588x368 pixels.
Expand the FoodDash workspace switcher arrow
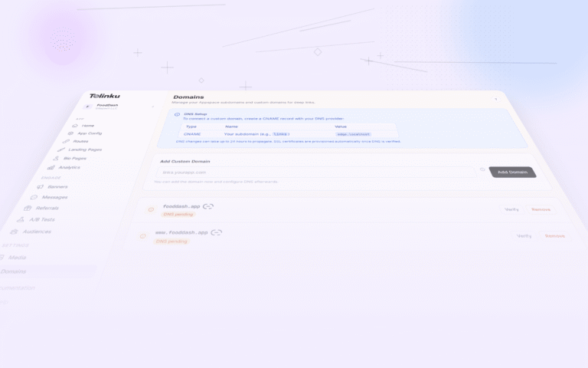tap(152, 107)
